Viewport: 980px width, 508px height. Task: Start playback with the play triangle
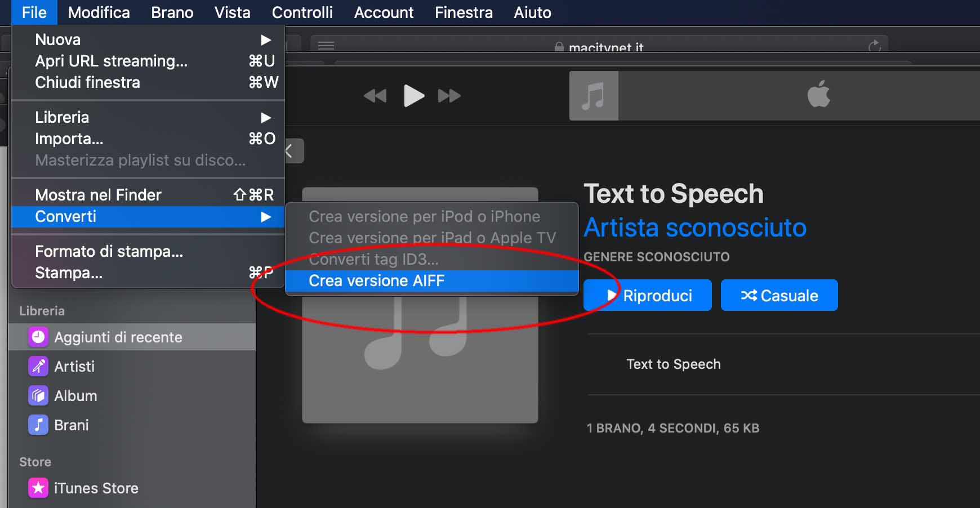(414, 96)
